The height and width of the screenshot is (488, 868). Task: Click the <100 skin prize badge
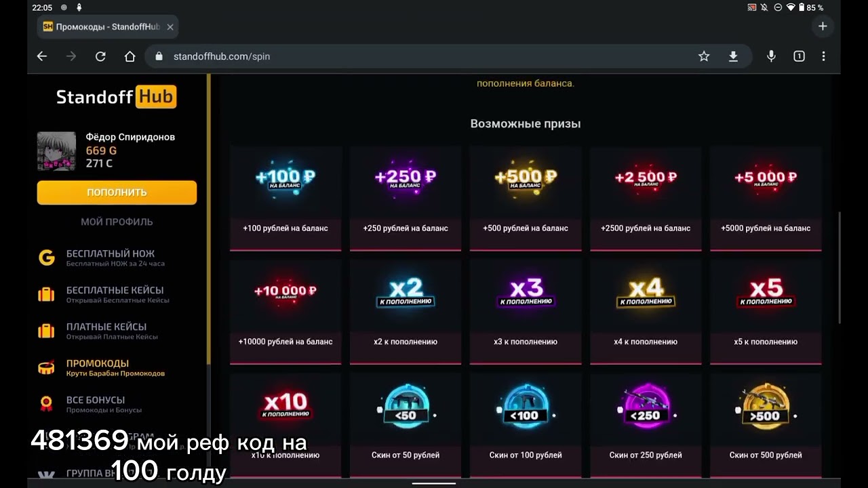coord(526,408)
